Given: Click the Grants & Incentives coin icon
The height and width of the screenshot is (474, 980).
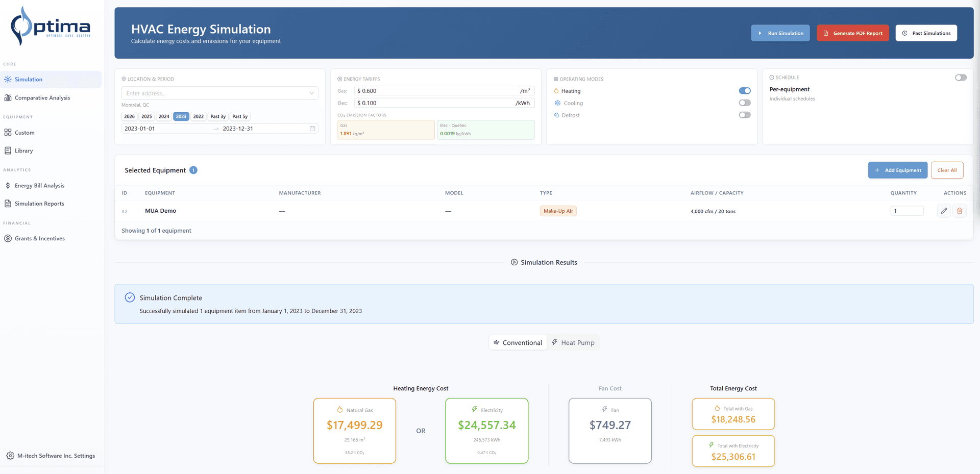Looking at the screenshot, I should 8,238.
